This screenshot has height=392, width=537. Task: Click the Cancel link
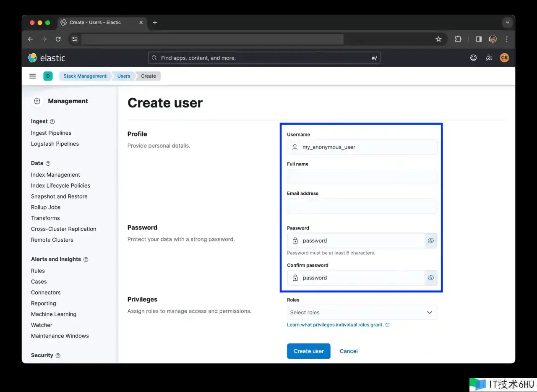click(349, 351)
